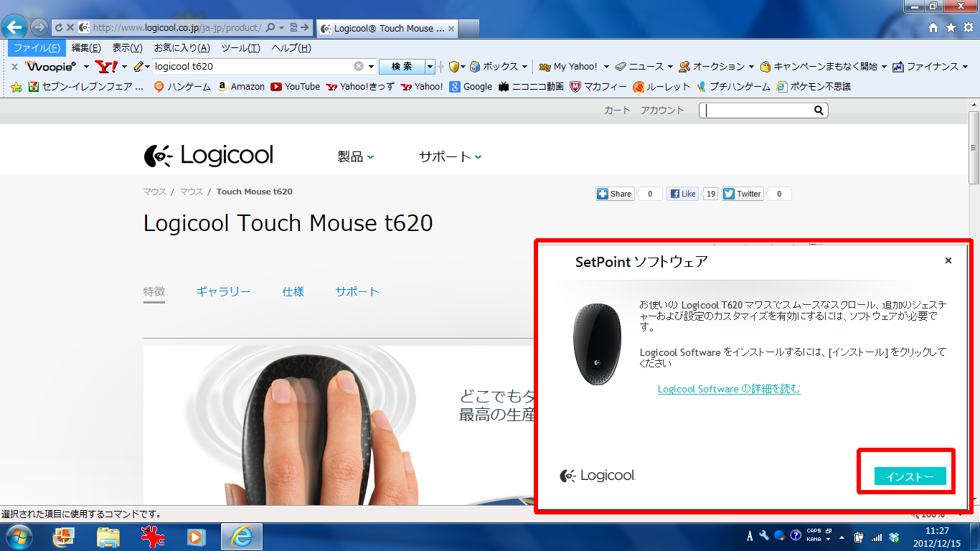Click the magnifier icon in the site search box
The image size is (980, 551).
[x=819, y=110]
